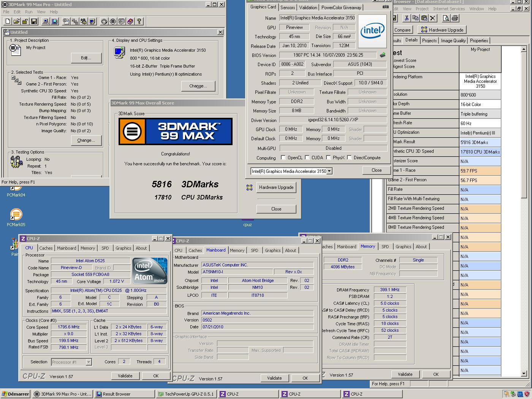Open the PCMark04 desktop shortcut

[16, 192]
